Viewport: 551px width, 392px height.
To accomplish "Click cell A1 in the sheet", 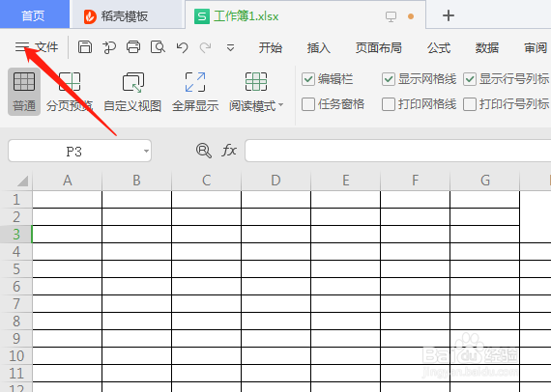I will 67,200.
